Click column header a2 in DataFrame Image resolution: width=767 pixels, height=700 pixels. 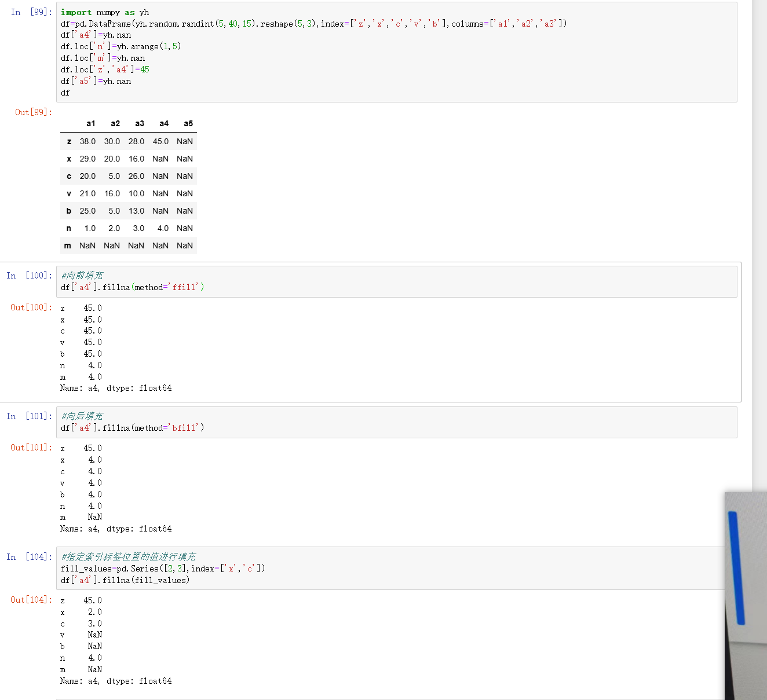pos(115,123)
